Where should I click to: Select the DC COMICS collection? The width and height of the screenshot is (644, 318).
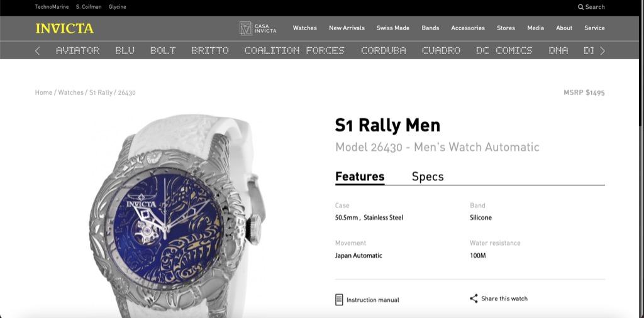(x=504, y=50)
